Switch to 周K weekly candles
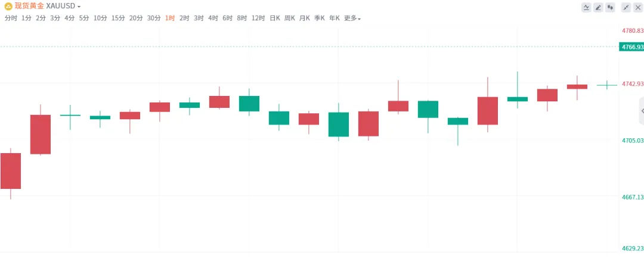 coord(290,18)
